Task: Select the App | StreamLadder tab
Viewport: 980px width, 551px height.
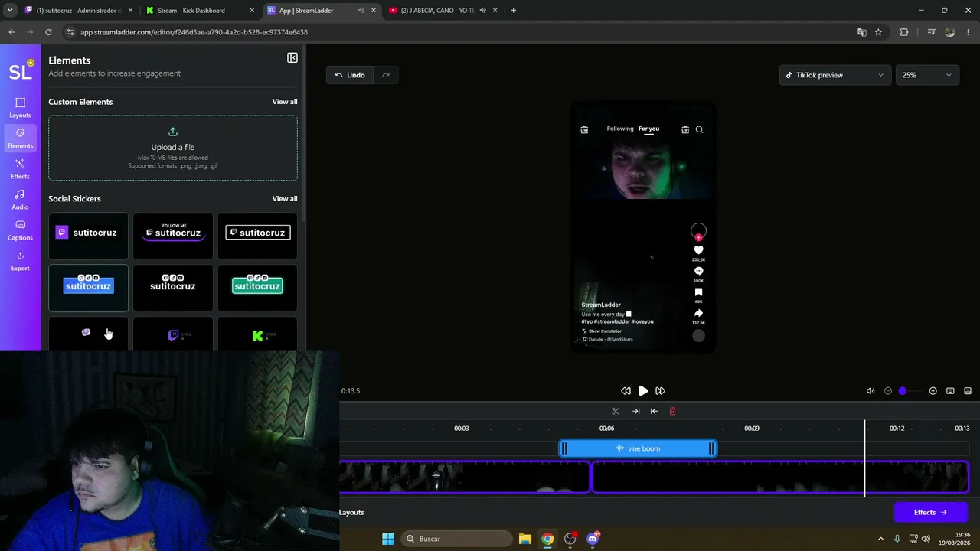Action: pyautogui.click(x=322, y=11)
